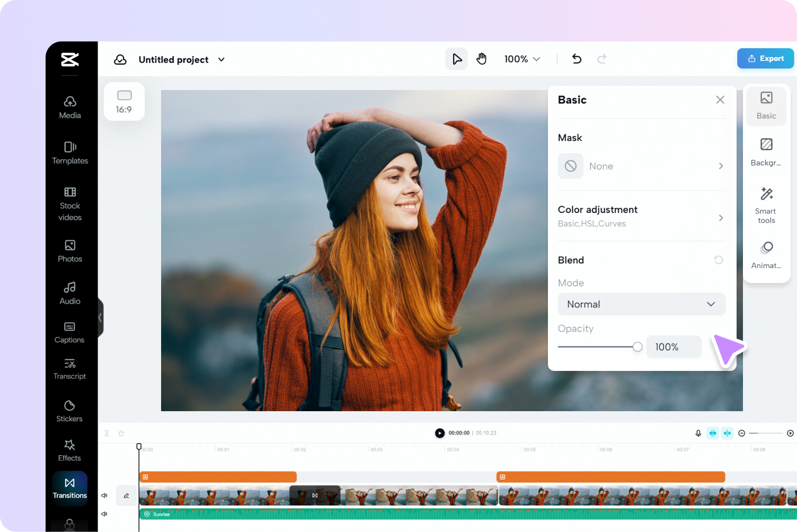797x532 pixels.
Task: Mute the Sunrise audio track
Action: click(x=104, y=513)
